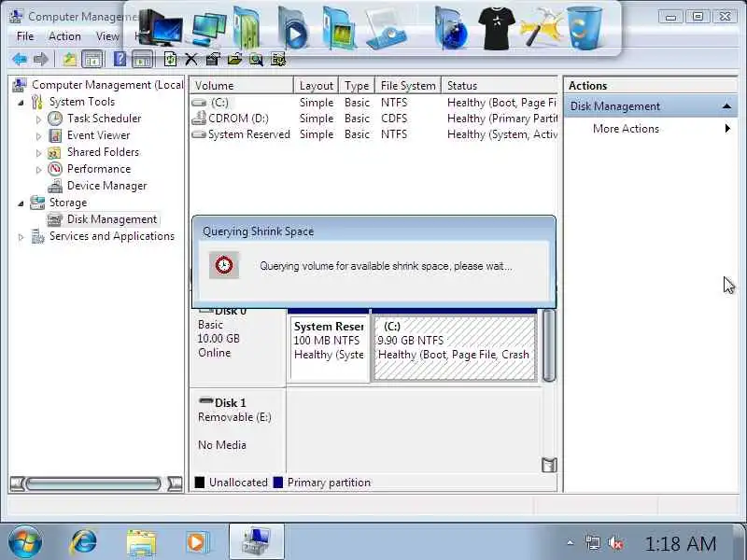Open the disc drive dock icon
747x560 pixels.
(387, 30)
